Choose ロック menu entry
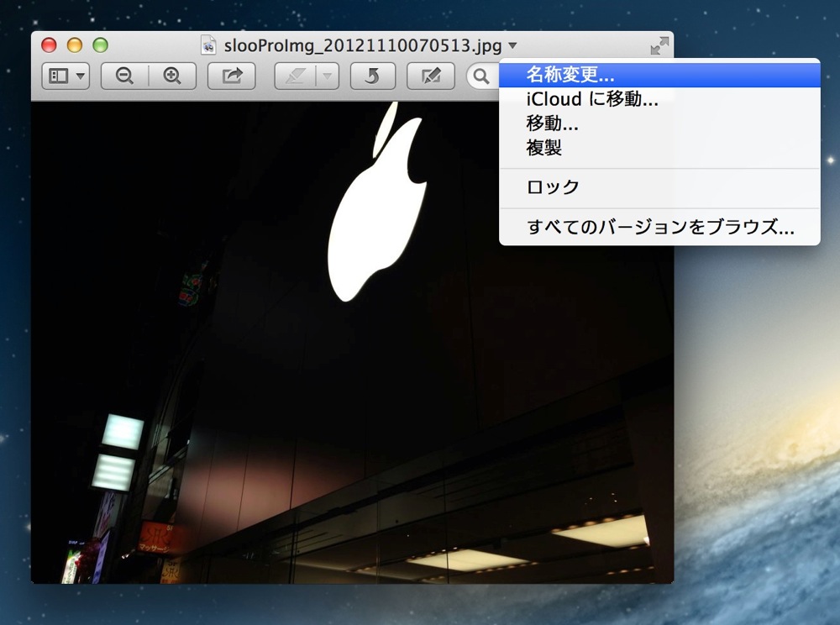Image resolution: width=840 pixels, height=625 pixels. (659, 186)
